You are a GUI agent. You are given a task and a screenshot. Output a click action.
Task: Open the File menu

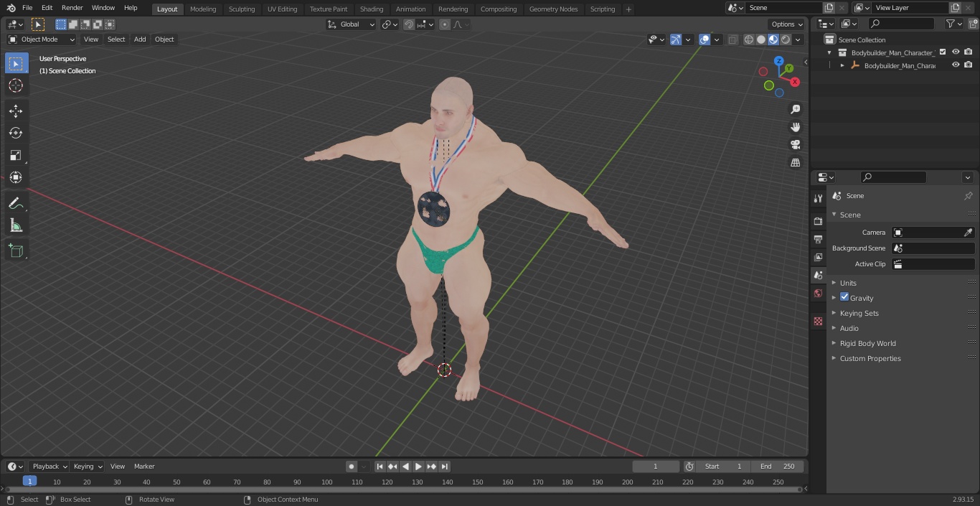[27, 8]
